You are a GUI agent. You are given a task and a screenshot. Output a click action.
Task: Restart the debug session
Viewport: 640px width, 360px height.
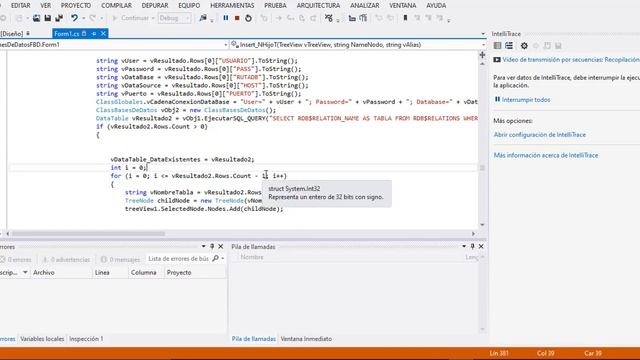tap(248, 18)
